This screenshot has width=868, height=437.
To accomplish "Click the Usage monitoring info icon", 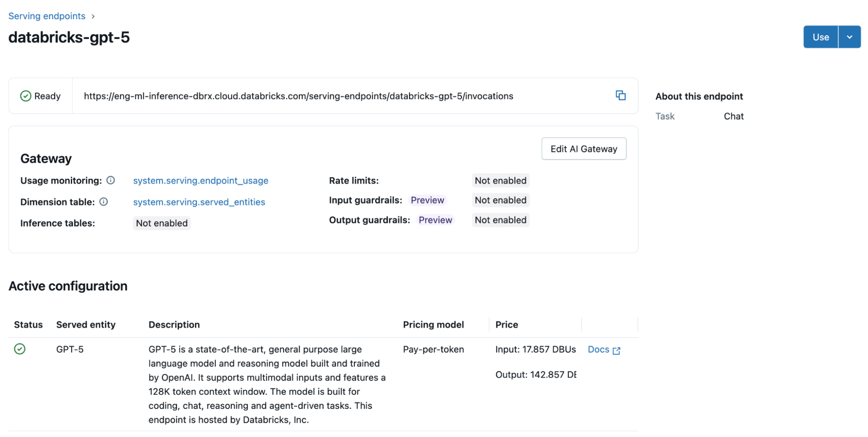I will (x=111, y=180).
